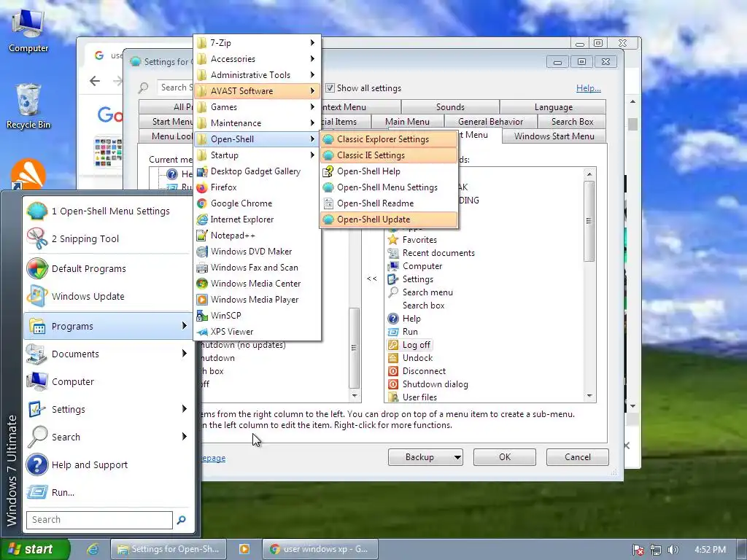Click the available commands list scrollbar
Screen dimensions: 747x560
[589, 221]
